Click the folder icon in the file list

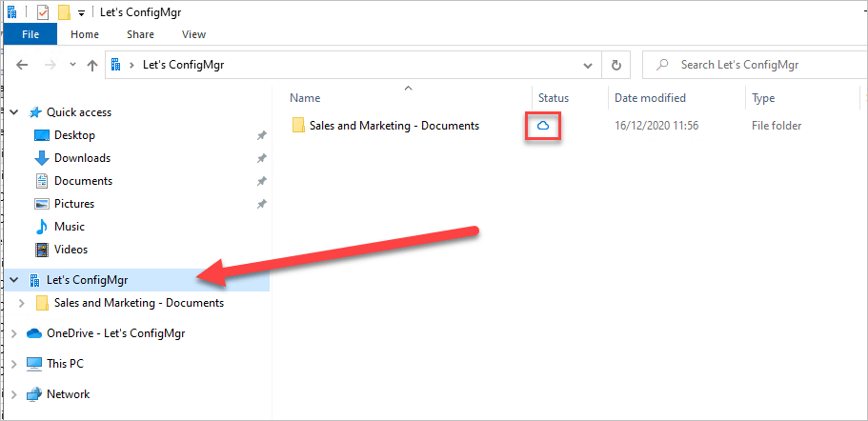(299, 126)
